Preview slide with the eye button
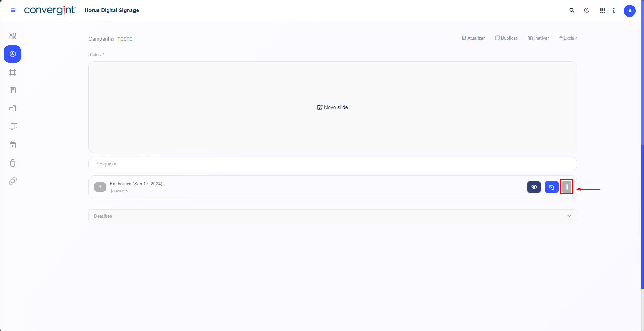This screenshot has height=331, width=644. coord(534,187)
